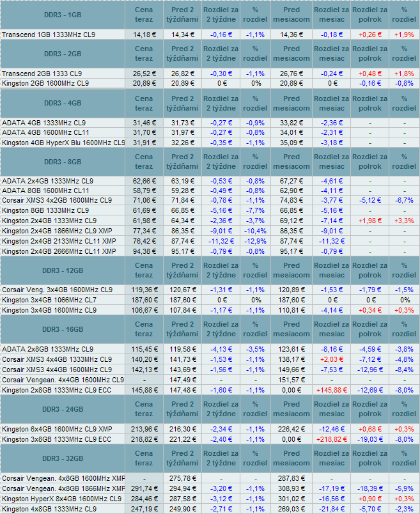Click Kingston 2x4GB 2133MHz CL11 XMP name

pos(59,241)
